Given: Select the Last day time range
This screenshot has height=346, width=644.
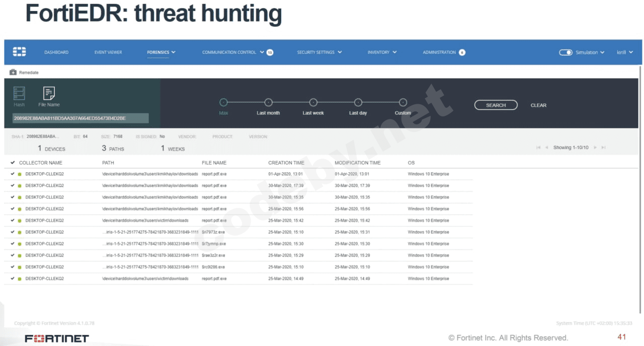Looking at the screenshot, I should click(x=358, y=102).
